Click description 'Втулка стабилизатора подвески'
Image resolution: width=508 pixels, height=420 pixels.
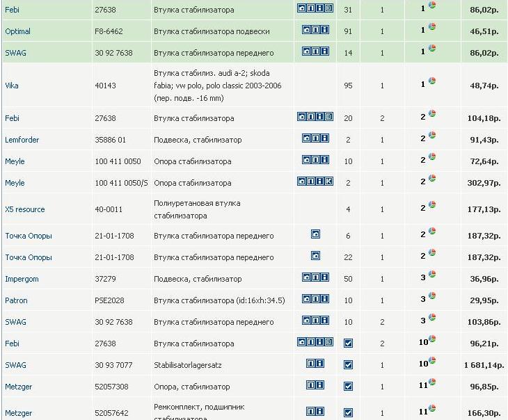pyautogui.click(x=212, y=31)
